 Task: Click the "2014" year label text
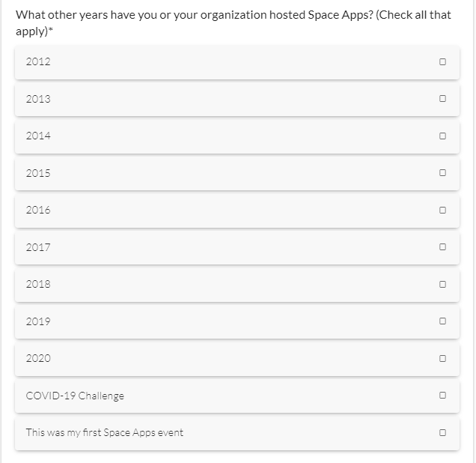click(x=38, y=136)
